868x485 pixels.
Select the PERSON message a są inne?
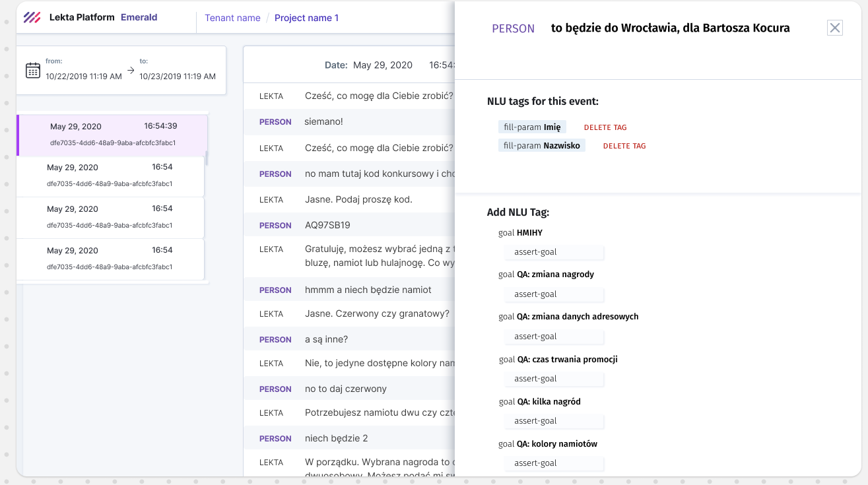(x=349, y=339)
